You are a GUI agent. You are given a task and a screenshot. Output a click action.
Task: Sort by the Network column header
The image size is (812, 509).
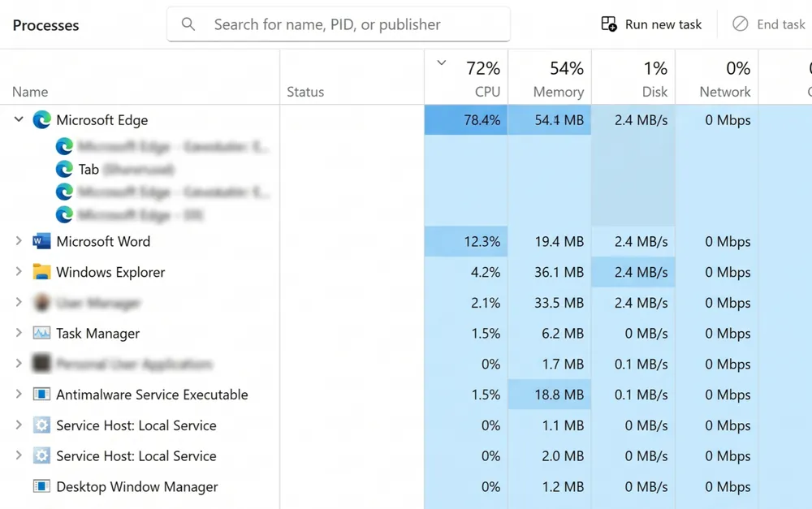coord(717,78)
